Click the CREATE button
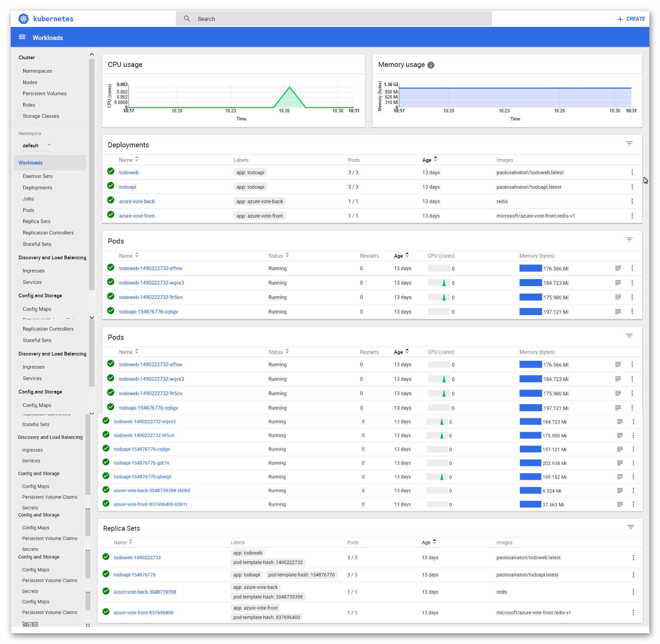The width and height of the screenshot is (660, 644). (631, 19)
